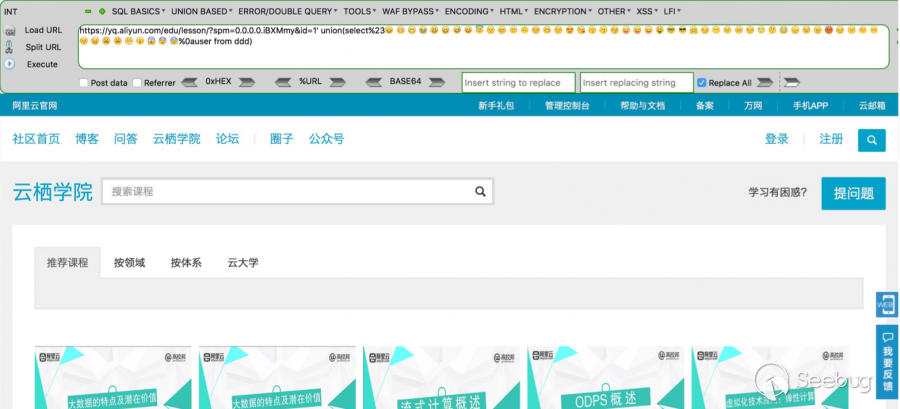
Task: Uncheck the Replace All checkbox
Action: pyautogui.click(x=701, y=83)
